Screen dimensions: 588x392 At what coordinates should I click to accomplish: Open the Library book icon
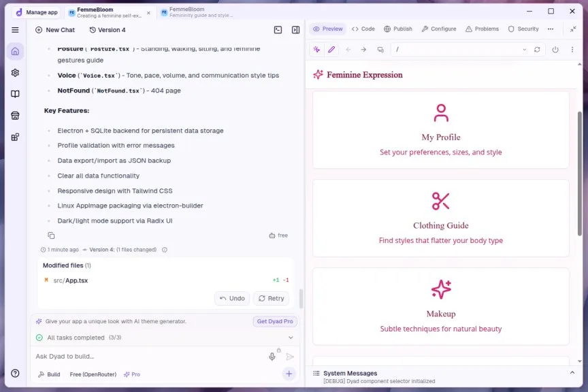15,94
